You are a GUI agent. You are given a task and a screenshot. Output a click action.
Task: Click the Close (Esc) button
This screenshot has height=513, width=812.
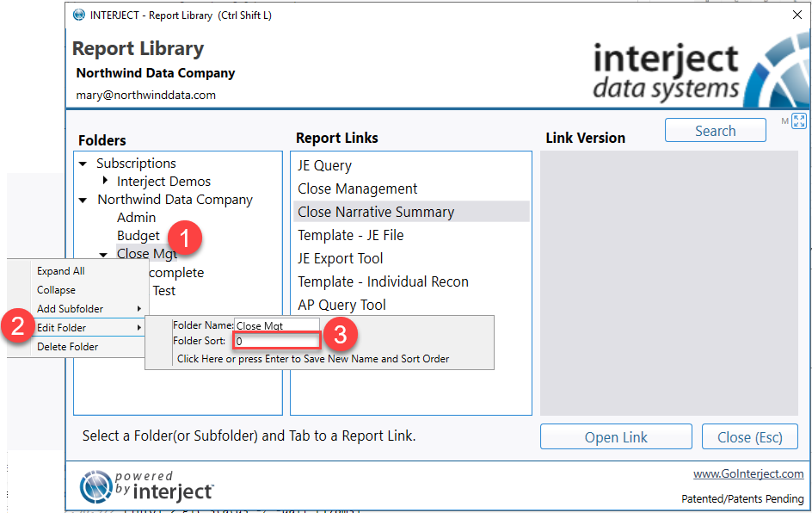[x=749, y=437]
